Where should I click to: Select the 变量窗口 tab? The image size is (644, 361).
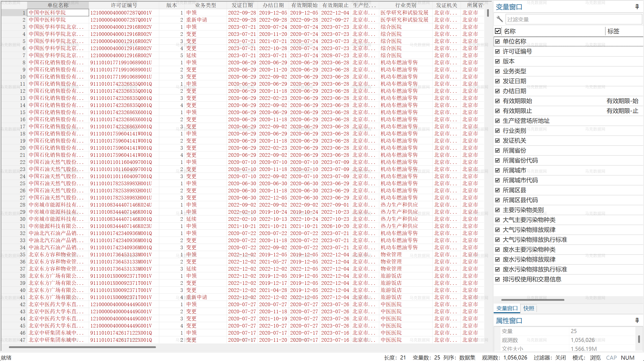pos(507,308)
